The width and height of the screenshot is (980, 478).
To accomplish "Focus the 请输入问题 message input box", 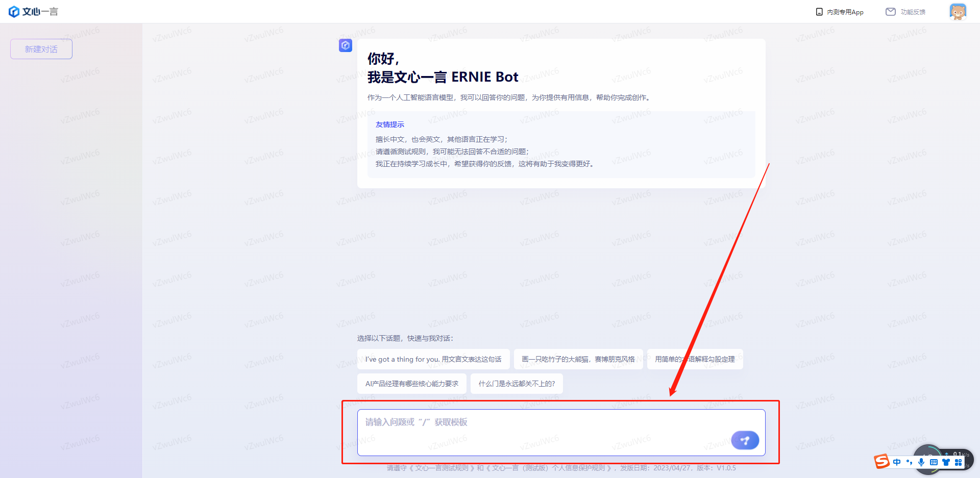I will coord(561,433).
